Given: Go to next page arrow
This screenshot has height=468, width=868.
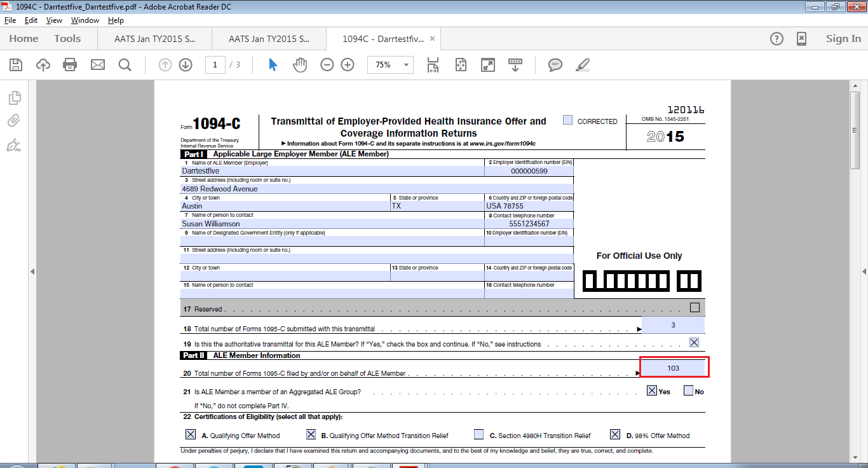Looking at the screenshot, I should [186, 65].
